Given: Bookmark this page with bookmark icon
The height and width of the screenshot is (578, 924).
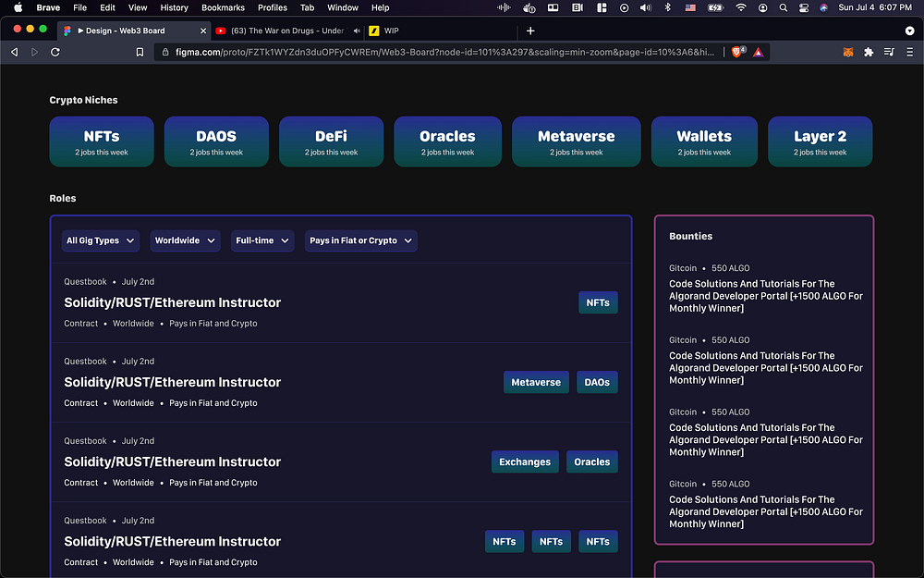Looking at the screenshot, I should [140, 52].
